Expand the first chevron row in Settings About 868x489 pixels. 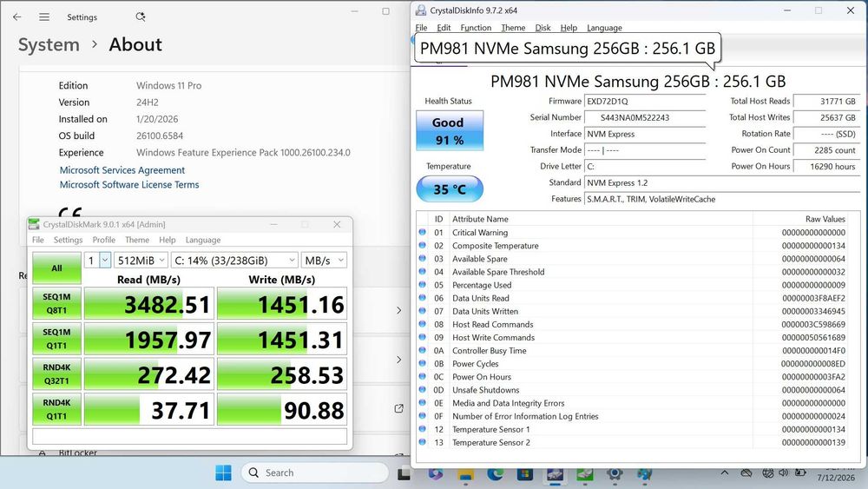pyautogui.click(x=398, y=310)
